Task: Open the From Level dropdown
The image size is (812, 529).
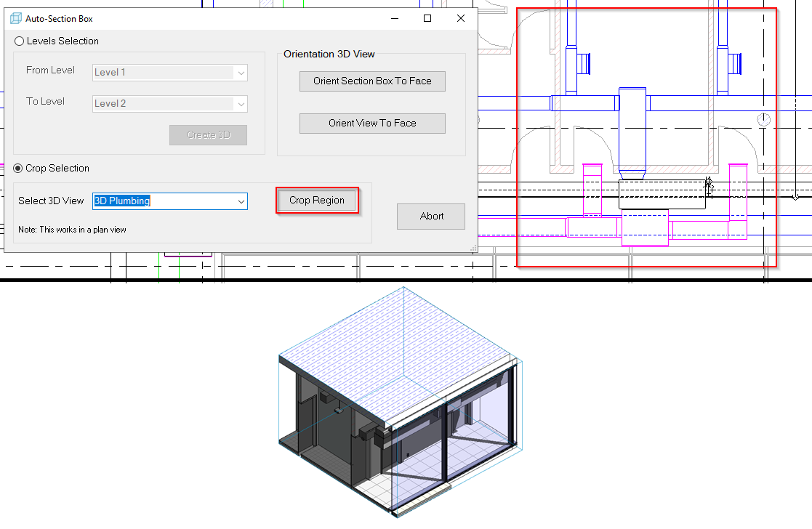Action: 170,73
